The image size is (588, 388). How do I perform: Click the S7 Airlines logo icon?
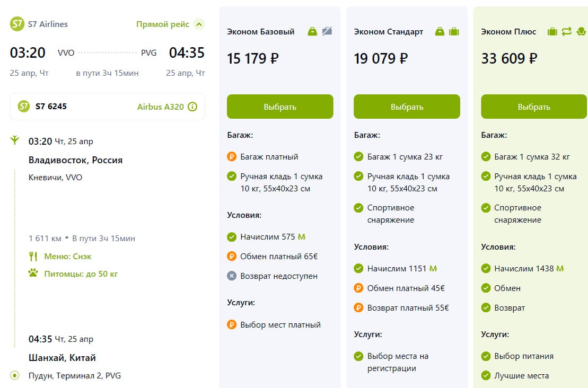[17, 24]
